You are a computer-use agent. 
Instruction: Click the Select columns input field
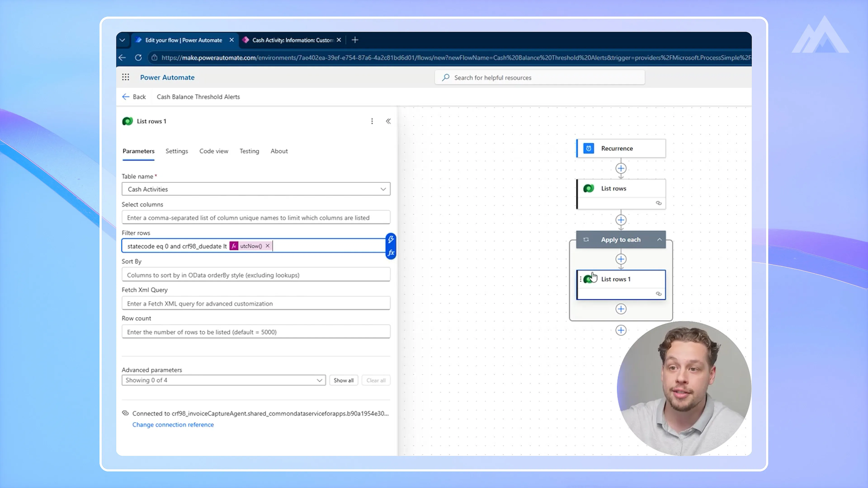coord(256,218)
